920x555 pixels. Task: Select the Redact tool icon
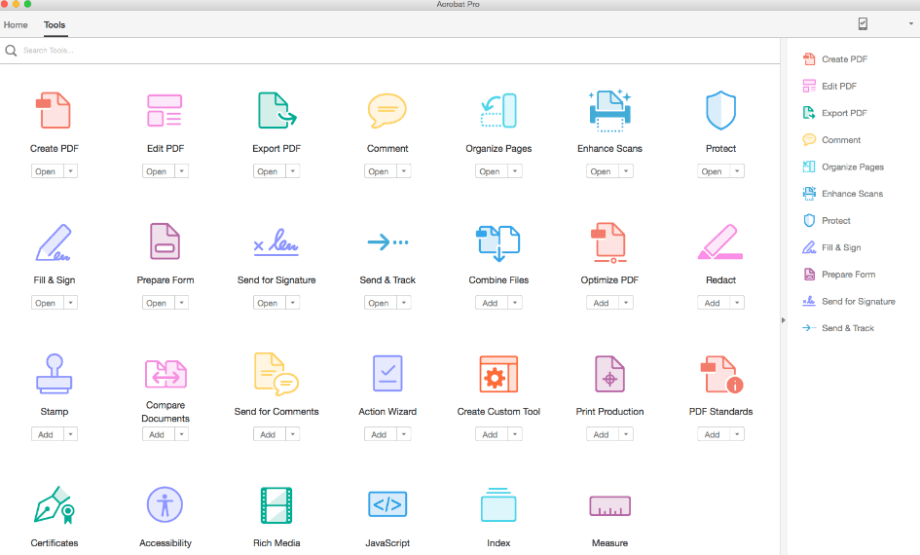tap(720, 242)
